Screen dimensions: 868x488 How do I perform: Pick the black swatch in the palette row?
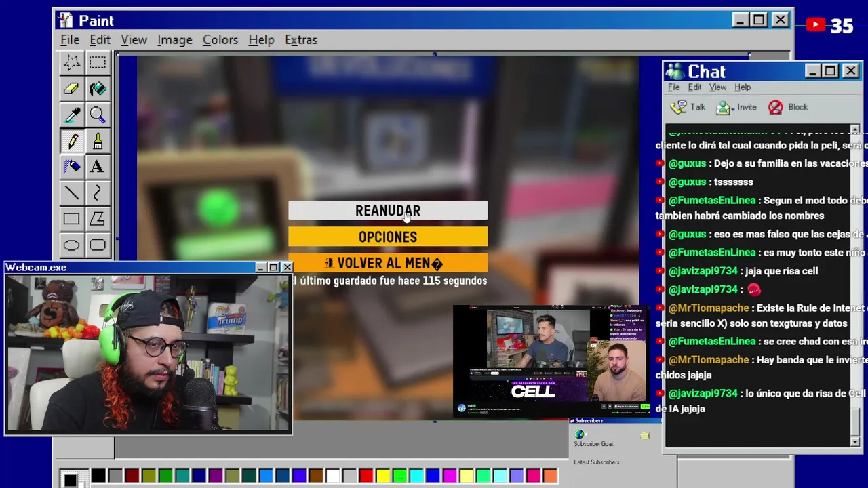click(x=98, y=476)
